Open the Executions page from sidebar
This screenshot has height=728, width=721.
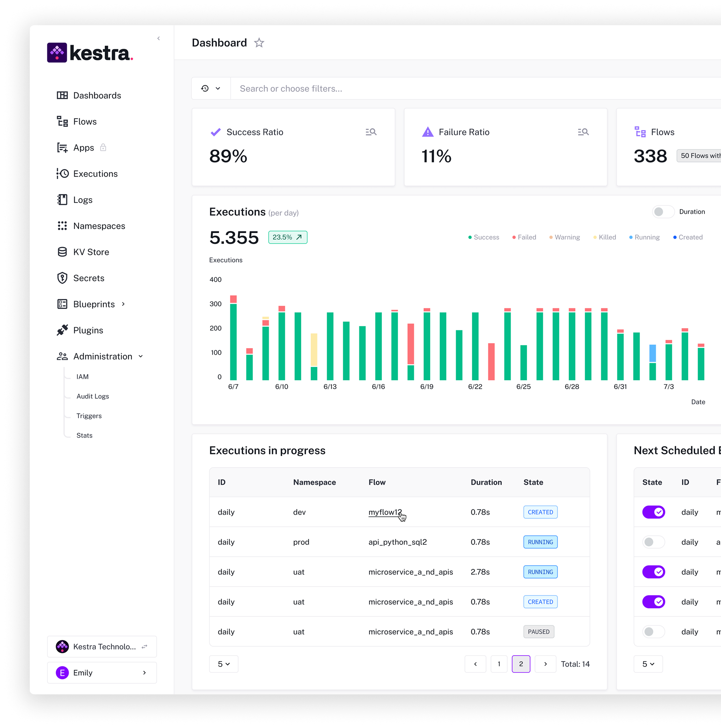point(95,174)
